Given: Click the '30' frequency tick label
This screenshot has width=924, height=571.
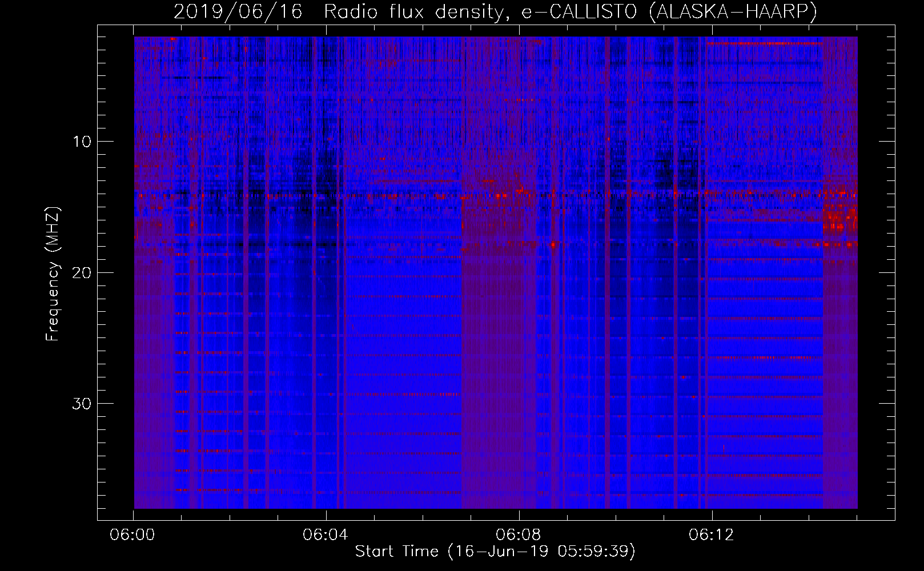Looking at the screenshot, I should click(82, 404).
